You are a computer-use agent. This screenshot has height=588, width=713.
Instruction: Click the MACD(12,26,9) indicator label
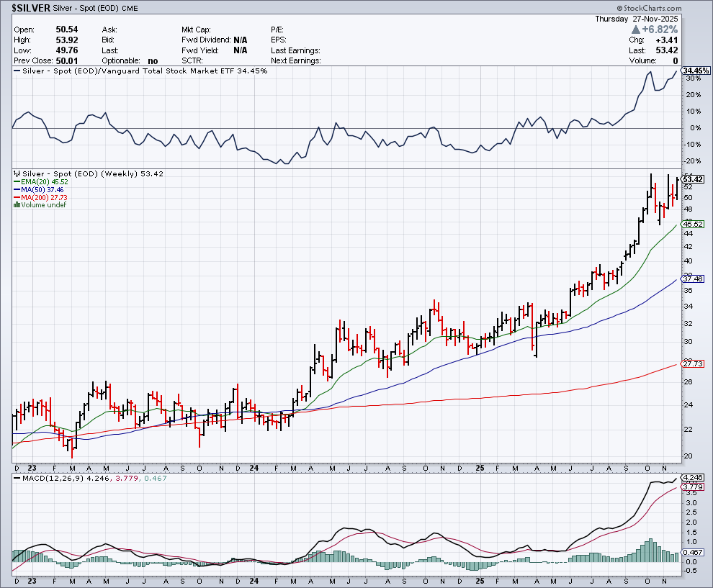45,476
